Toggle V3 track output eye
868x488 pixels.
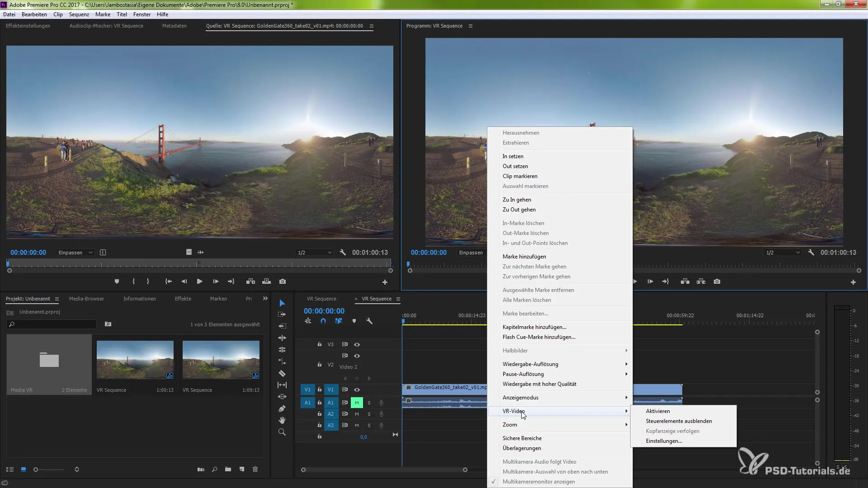[x=357, y=344]
